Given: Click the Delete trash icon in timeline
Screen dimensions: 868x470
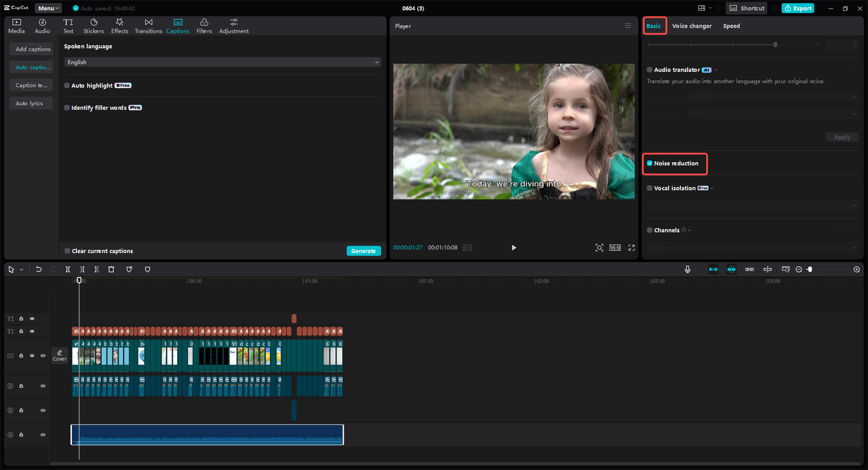Looking at the screenshot, I should pyautogui.click(x=111, y=269).
